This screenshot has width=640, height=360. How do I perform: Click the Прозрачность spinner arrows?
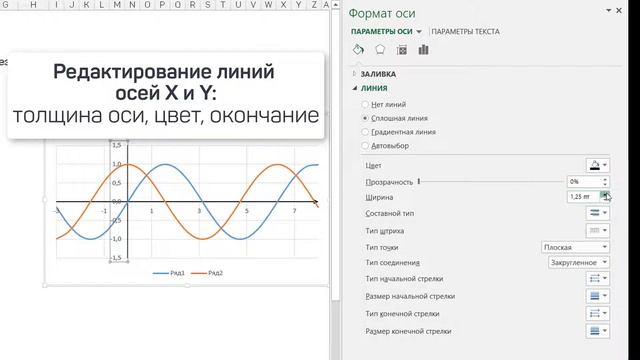click(605, 182)
